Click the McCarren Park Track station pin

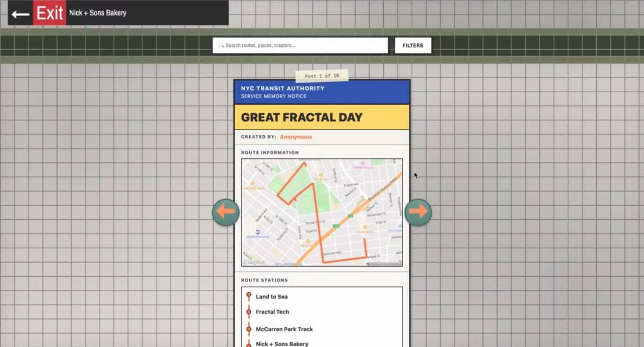(249, 328)
